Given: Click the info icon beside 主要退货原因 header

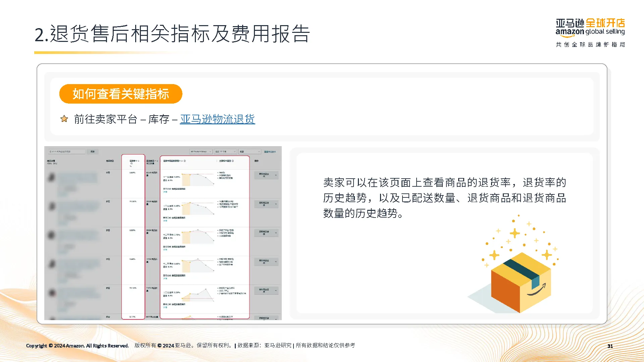Looking at the screenshot, I should 233,161.
